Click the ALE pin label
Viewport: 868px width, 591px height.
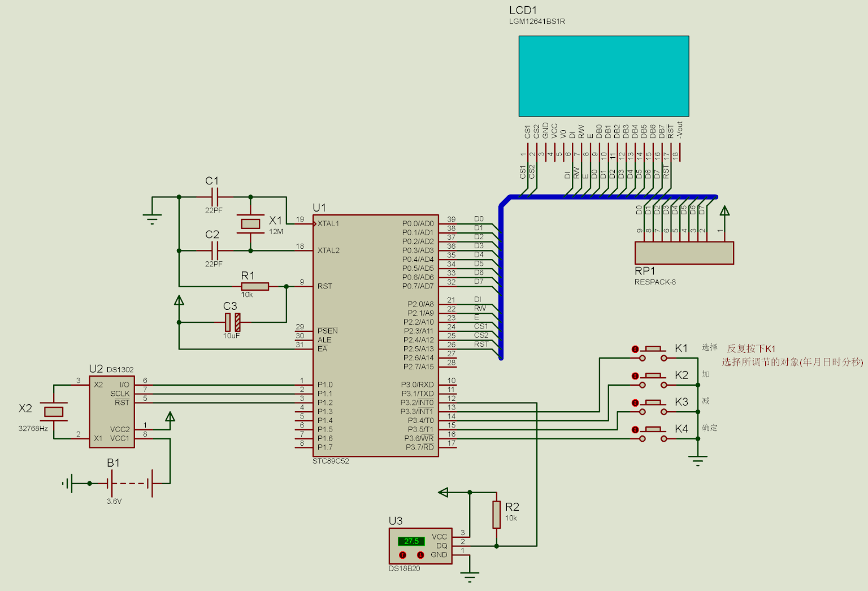click(x=324, y=340)
